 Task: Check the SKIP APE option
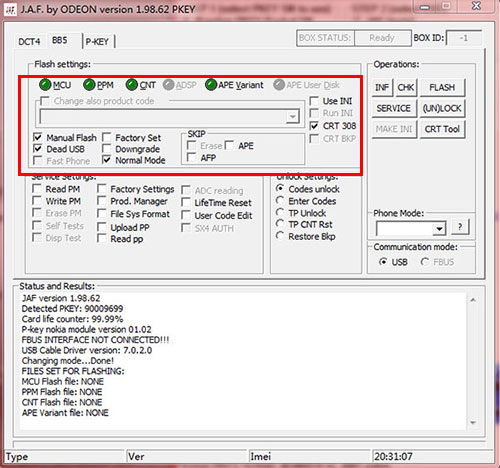(x=229, y=145)
